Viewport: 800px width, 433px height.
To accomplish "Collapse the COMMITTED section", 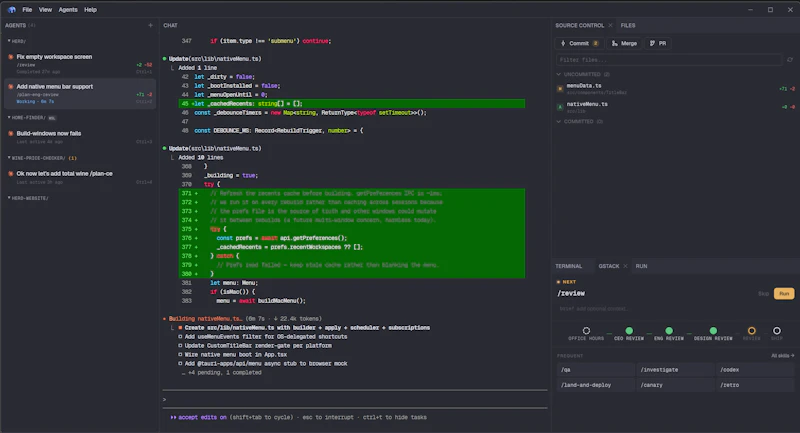I will point(559,121).
